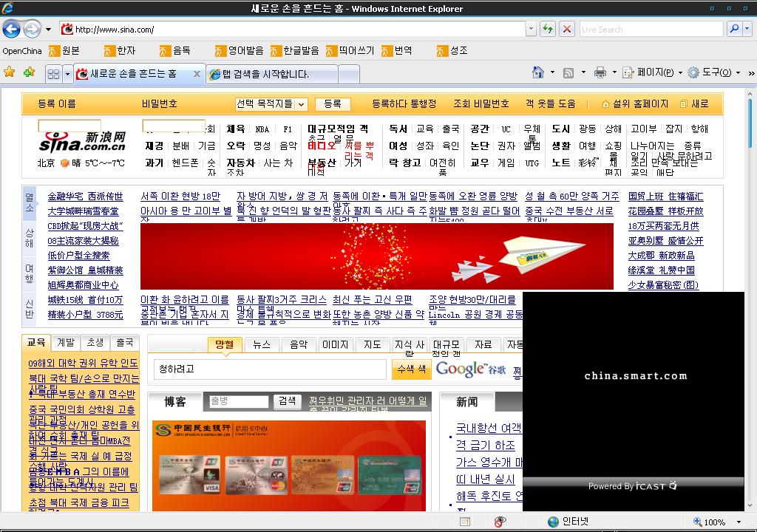Click the 한자 links bar button
The width and height of the screenshot is (757, 532).
coord(120,51)
